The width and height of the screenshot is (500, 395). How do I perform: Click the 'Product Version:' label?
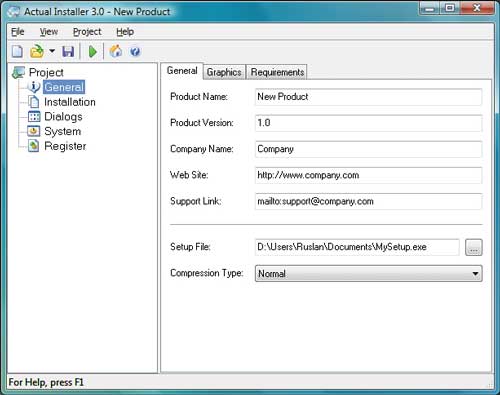tap(202, 123)
